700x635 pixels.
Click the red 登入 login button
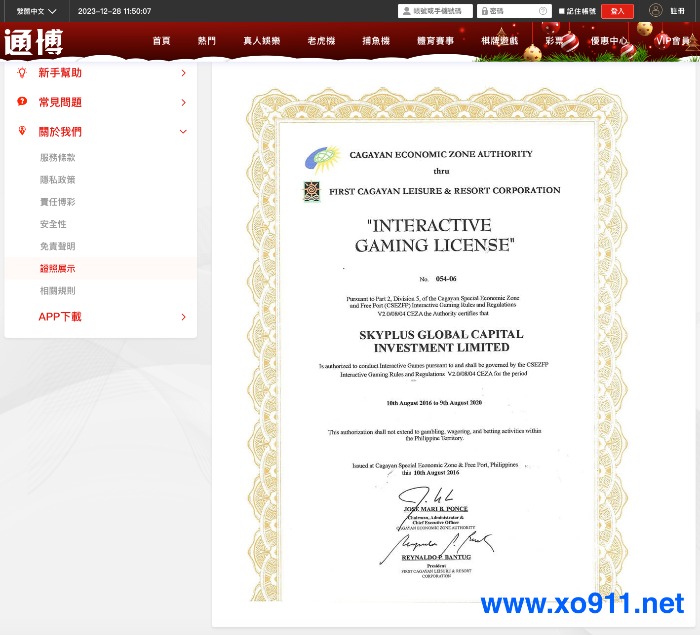(x=617, y=11)
